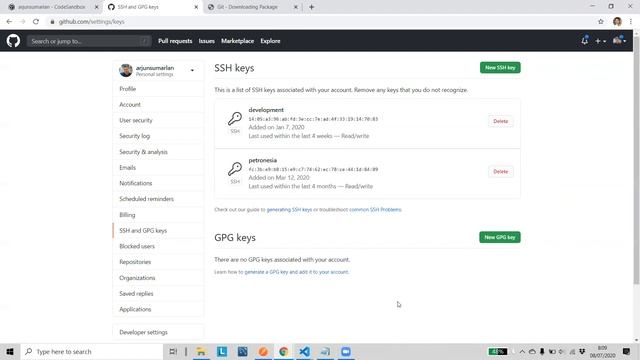
Task: Click the GitHub Octocat logo
Action: pos(13,41)
